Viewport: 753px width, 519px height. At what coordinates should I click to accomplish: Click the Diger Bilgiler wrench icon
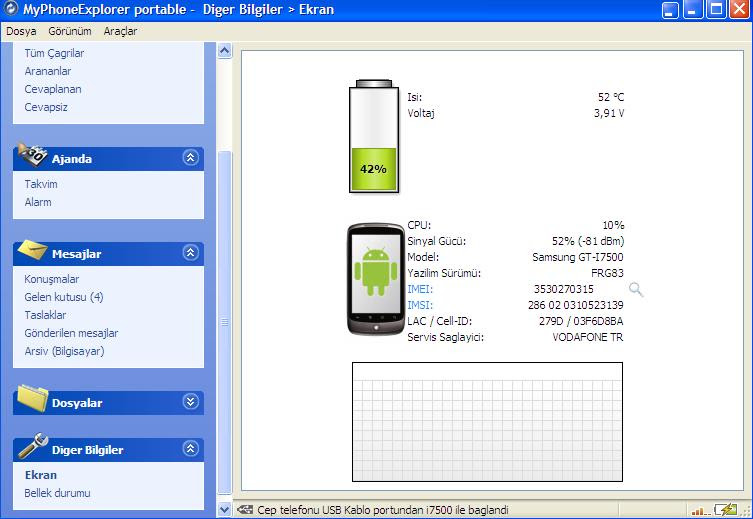33,446
